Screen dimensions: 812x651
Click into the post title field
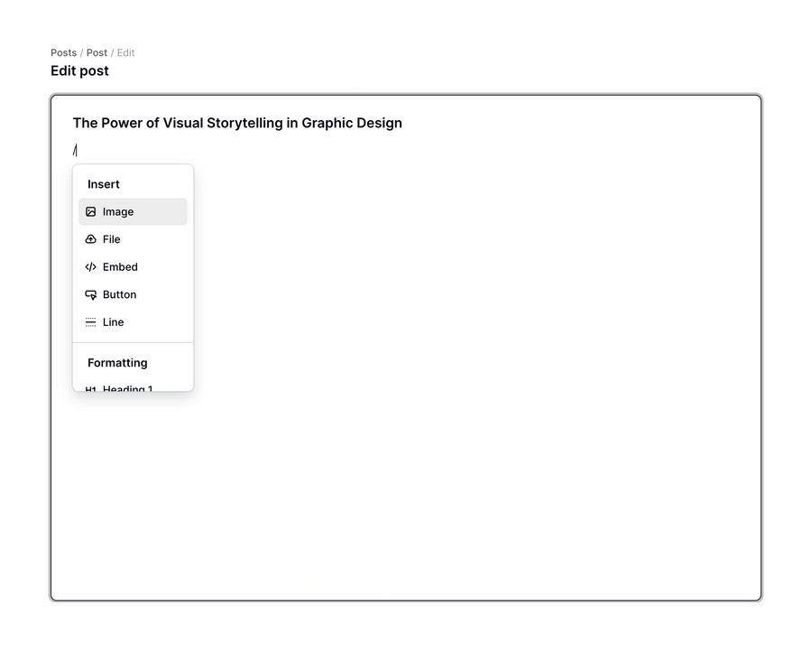(x=237, y=123)
